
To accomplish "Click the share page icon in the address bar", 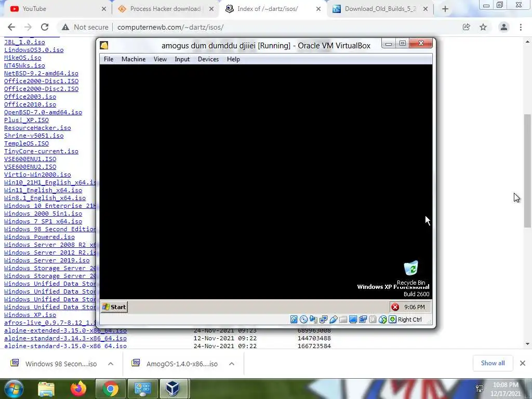I will (x=467, y=27).
